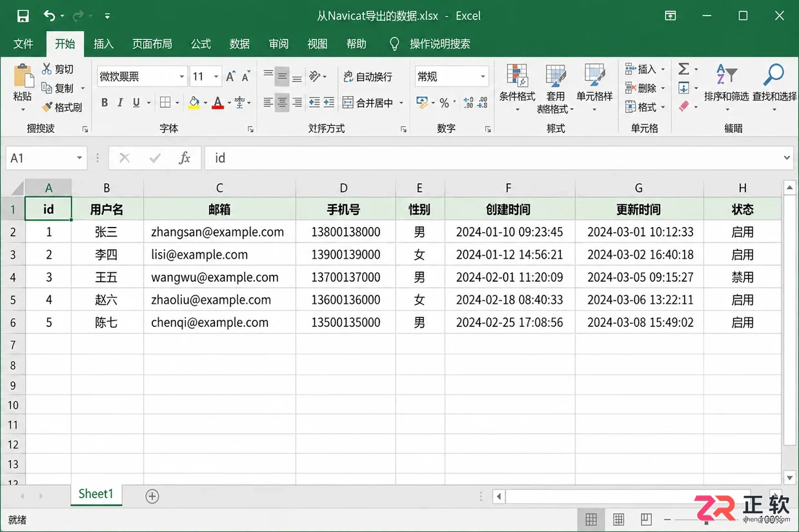The height and width of the screenshot is (532, 799).
Task: Open the number format dropdown (常规)
Action: click(x=483, y=77)
